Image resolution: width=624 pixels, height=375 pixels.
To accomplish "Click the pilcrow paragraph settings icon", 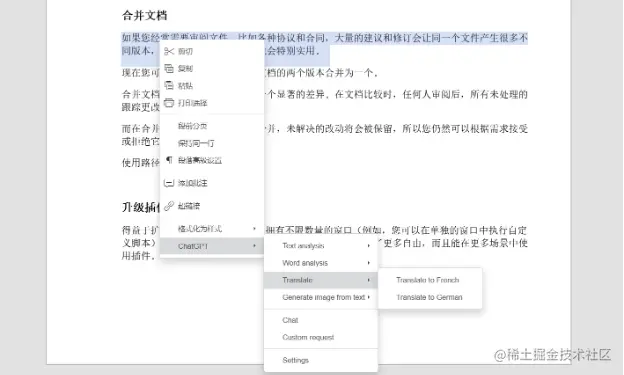I will (x=169, y=160).
